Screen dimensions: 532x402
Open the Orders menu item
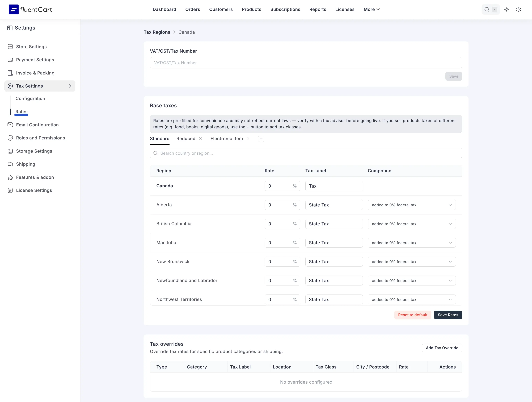192,9
